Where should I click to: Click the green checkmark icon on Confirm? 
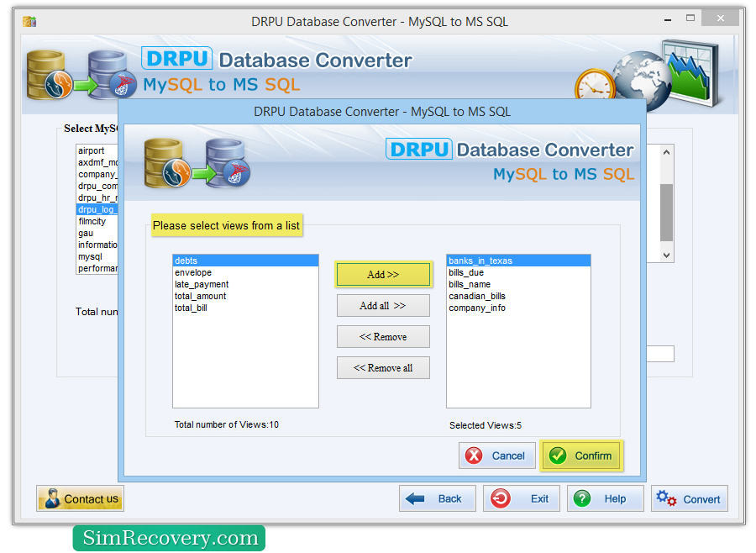tap(558, 456)
